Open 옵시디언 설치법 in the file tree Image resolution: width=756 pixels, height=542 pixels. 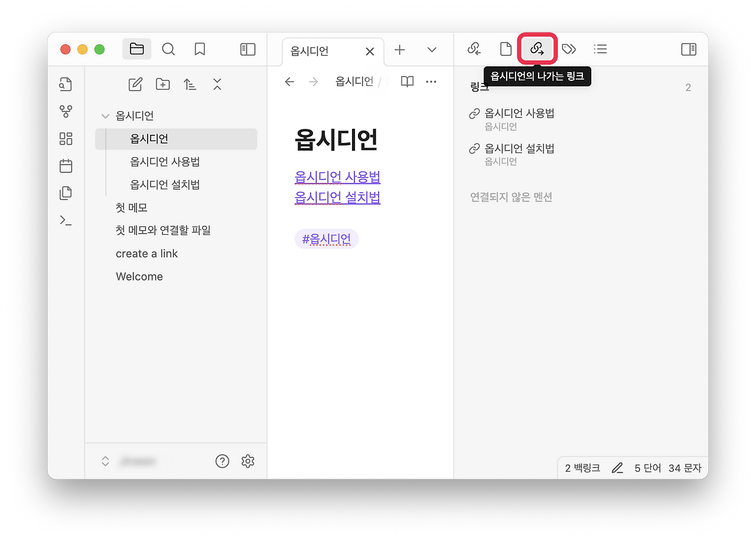(x=176, y=185)
